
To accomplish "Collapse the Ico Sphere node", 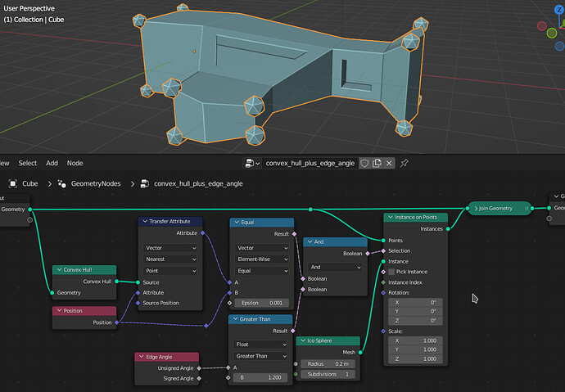I will coord(303,340).
